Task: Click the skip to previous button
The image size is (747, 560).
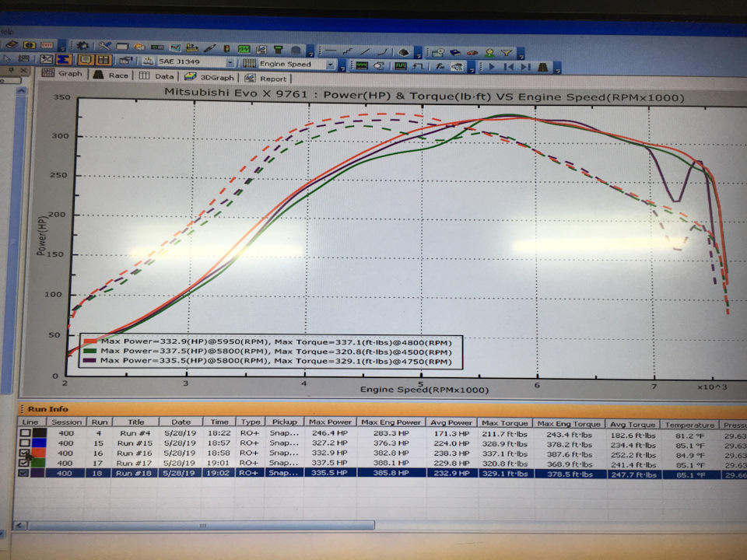Action: click(x=509, y=67)
